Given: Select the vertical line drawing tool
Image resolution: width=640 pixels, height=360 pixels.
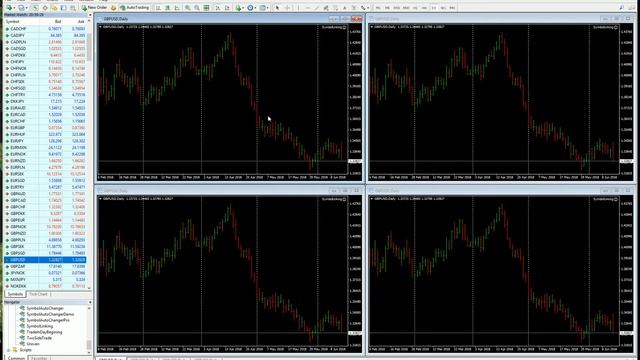Looking at the screenshot, I should (298, 8).
